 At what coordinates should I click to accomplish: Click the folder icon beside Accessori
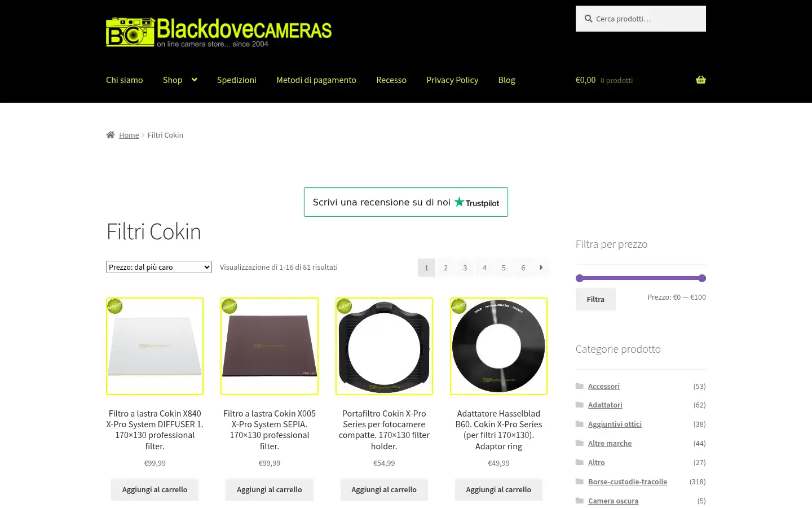point(580,386)
